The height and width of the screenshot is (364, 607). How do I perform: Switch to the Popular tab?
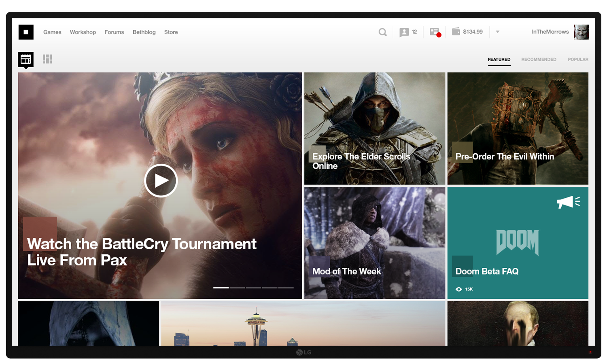tap(578, 59)
